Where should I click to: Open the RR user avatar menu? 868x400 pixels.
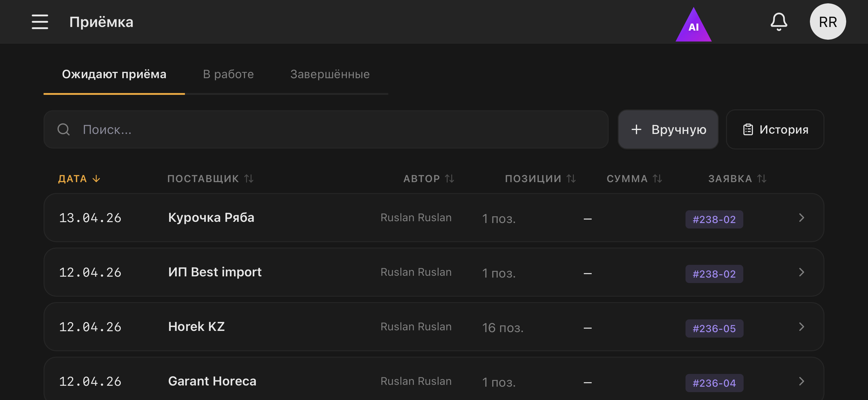[x=827, y=22]
